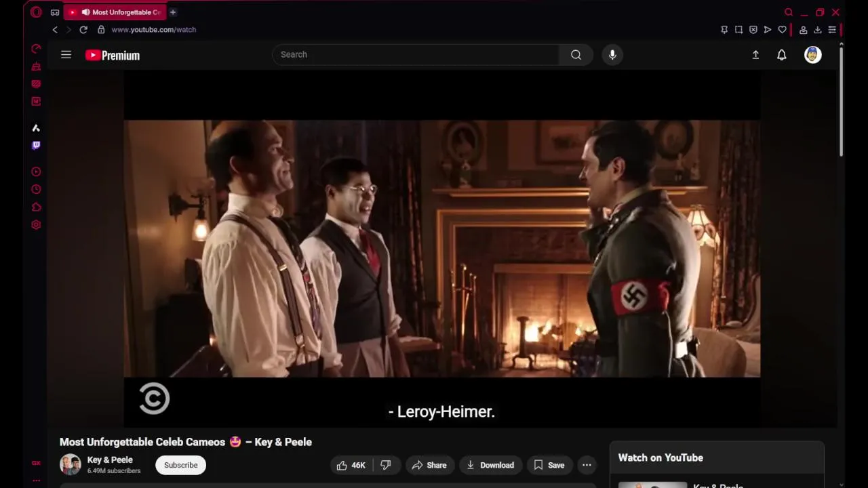
Task: Open YouTube account avatar menu
Action: point(812,55)
